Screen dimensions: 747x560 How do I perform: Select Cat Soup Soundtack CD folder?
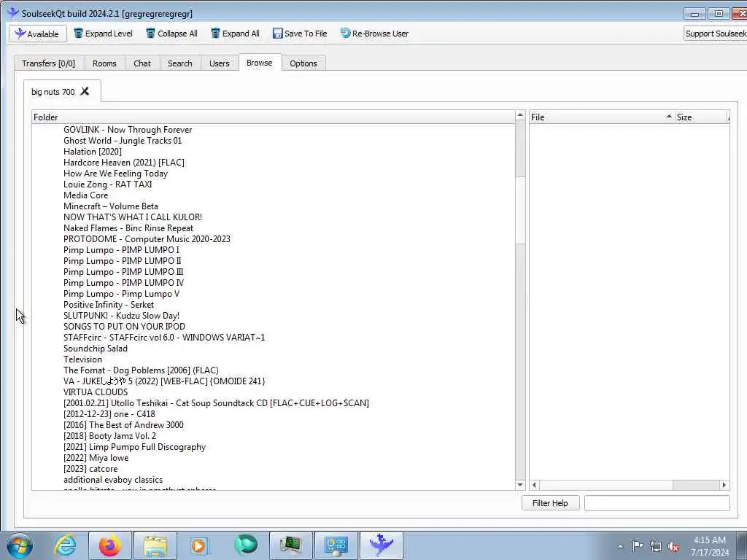216,403
